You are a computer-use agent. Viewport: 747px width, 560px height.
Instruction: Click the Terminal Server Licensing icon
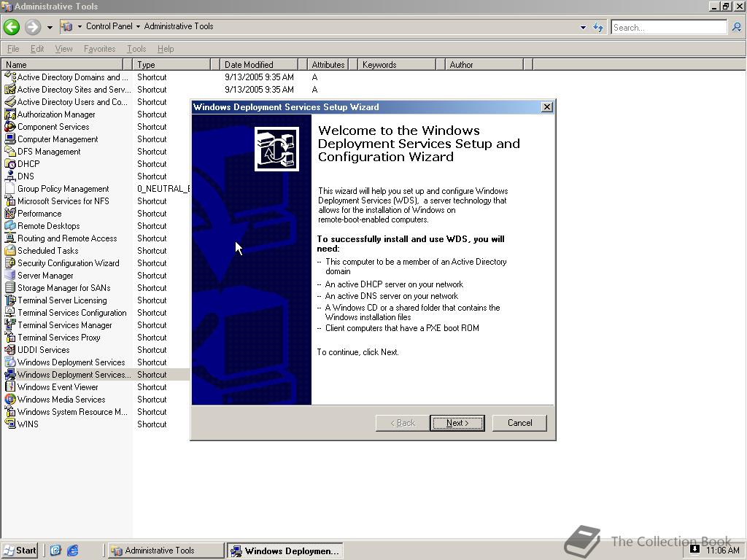coord(10,300)
